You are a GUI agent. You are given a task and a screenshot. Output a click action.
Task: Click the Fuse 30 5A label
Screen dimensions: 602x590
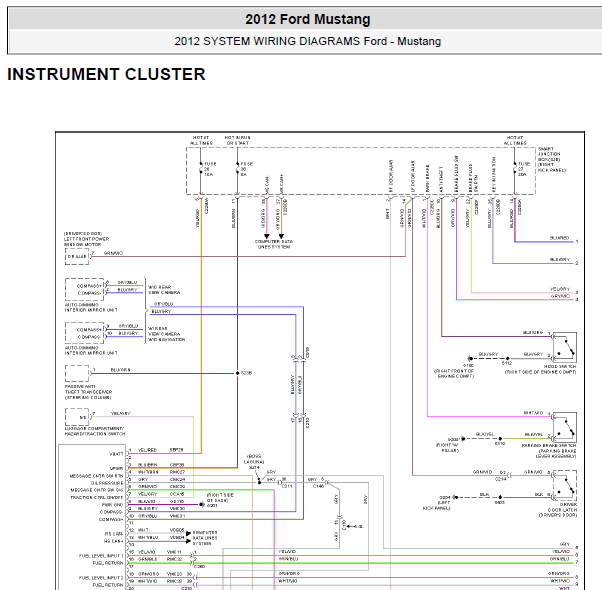(246, 169)
